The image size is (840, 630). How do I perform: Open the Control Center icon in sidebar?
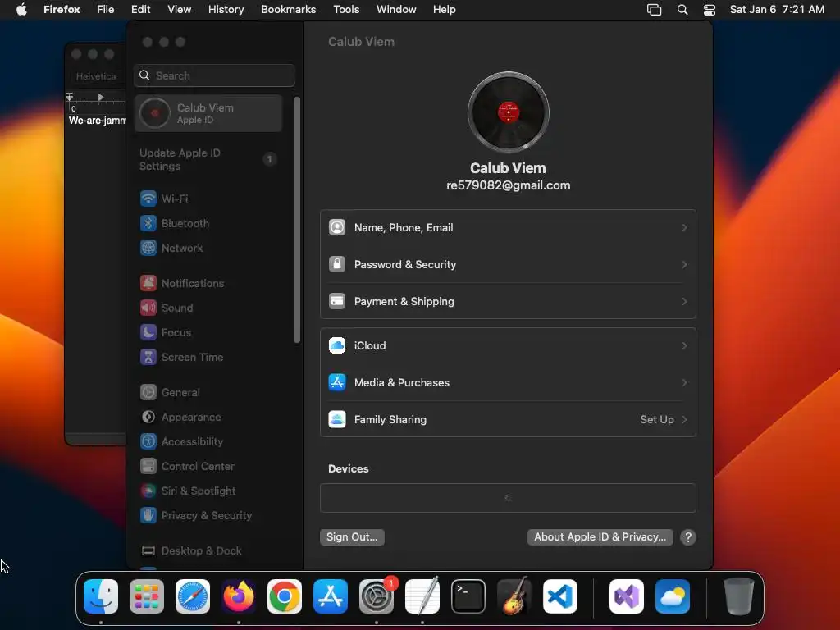coord(148,467)
